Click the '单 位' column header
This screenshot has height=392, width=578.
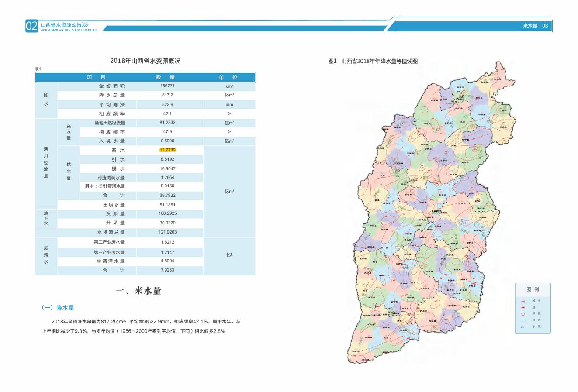tap(228, 77)
